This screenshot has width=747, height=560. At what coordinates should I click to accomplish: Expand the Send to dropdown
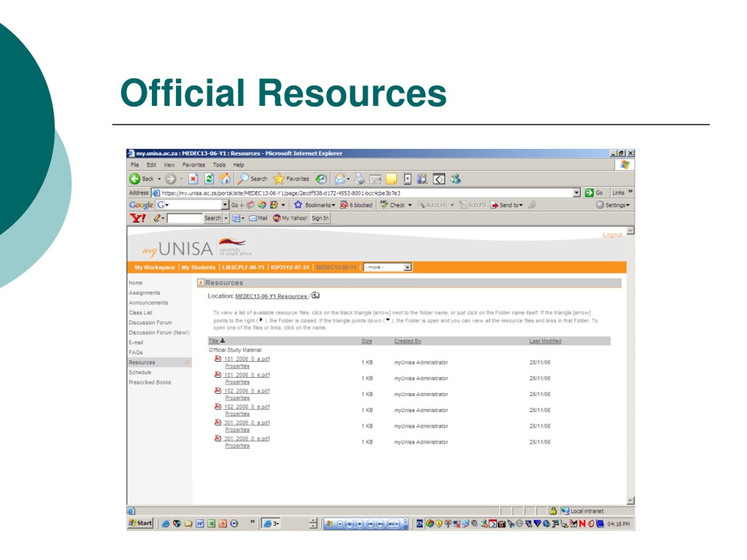[521, 205]
